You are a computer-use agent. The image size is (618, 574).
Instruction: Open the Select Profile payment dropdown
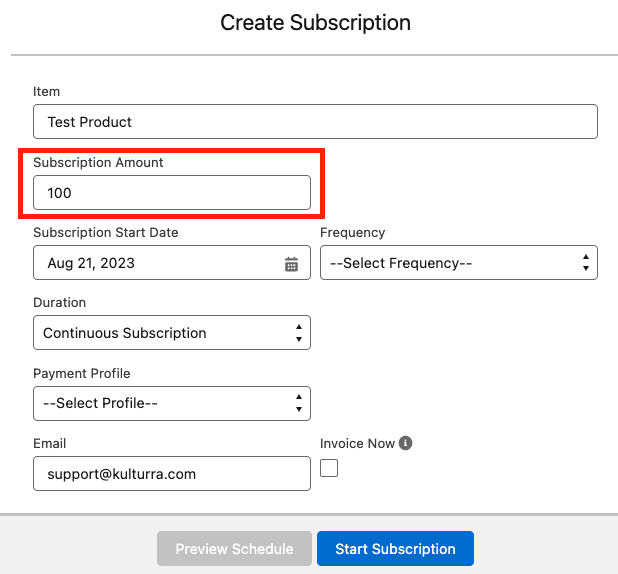coord(171,404)
